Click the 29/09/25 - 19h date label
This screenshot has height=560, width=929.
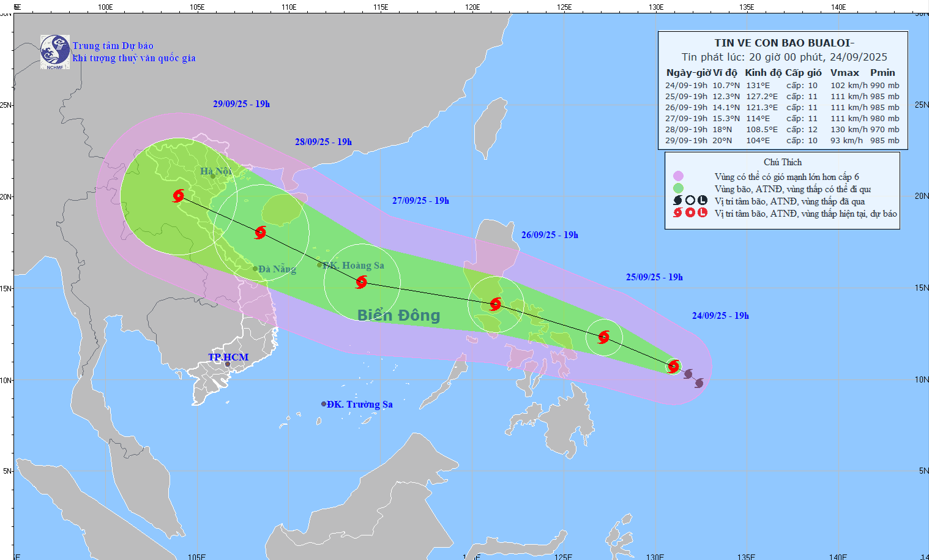tap(241, 104)
